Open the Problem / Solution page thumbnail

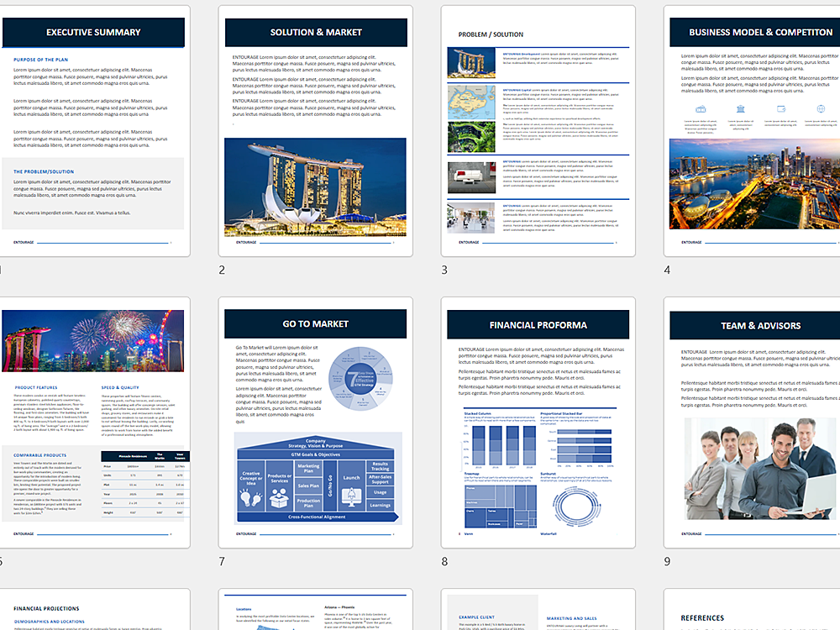[x=538, y=131]
